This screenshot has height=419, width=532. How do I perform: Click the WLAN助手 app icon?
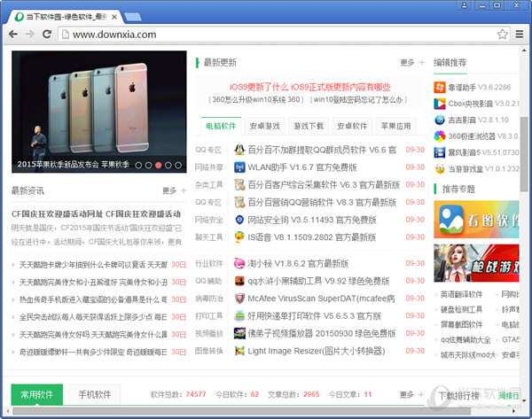[239, 167]
